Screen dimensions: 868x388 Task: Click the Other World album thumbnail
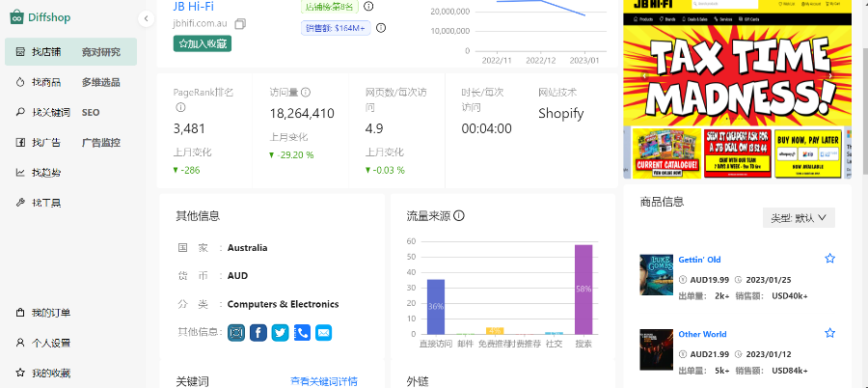(656, 349)
